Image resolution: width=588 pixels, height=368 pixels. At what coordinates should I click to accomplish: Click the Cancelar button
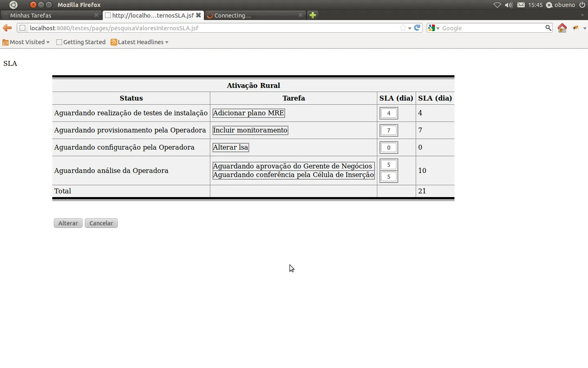click(x=101, y=223)
